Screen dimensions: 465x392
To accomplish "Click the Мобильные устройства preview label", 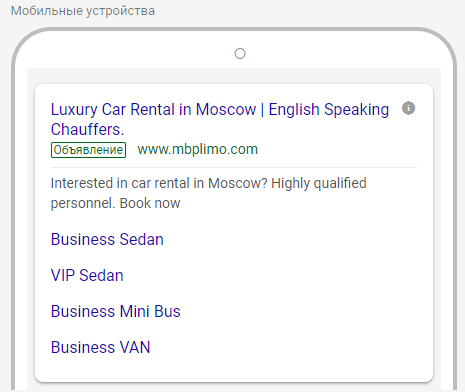I will (x=83, y=11).
